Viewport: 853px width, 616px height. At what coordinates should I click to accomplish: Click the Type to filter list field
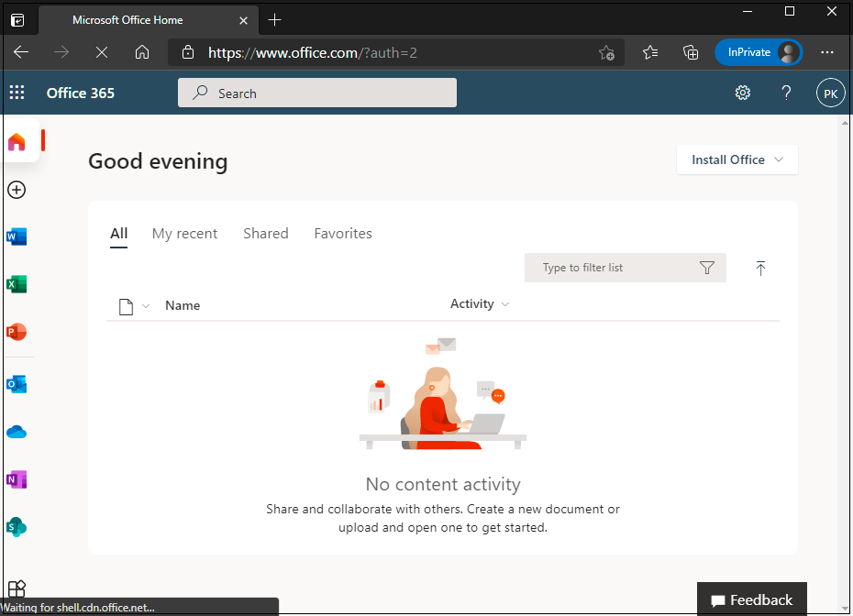point(610,268)
